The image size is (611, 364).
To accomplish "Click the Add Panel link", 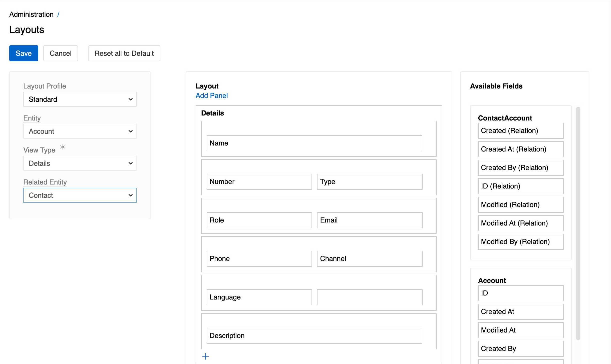I will [x=211, y=95].
